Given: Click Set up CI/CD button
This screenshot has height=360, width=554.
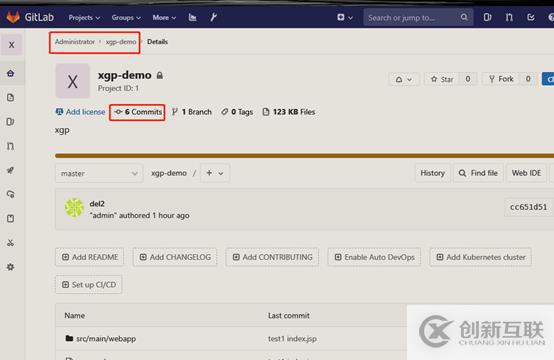Looking at the screenshot, I should 89,285.
